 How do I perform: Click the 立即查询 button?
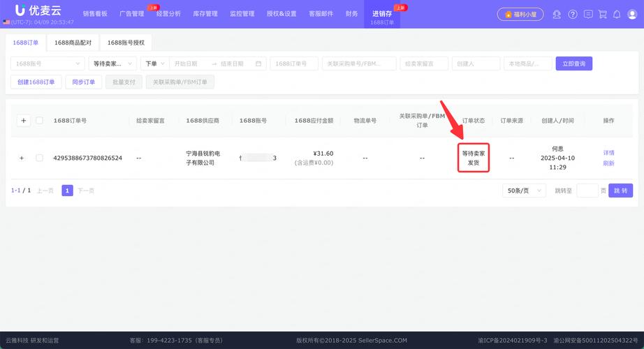click(x=573, y=64)
